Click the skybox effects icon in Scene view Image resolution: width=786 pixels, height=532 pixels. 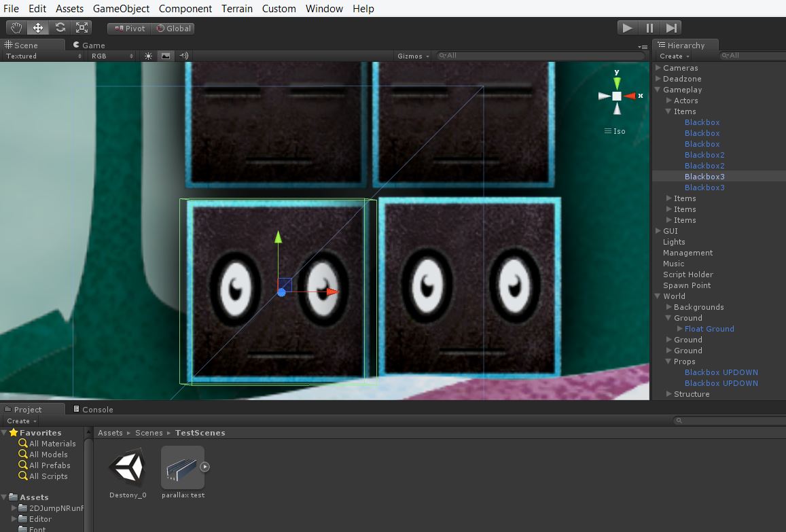[x=165, y=56]
